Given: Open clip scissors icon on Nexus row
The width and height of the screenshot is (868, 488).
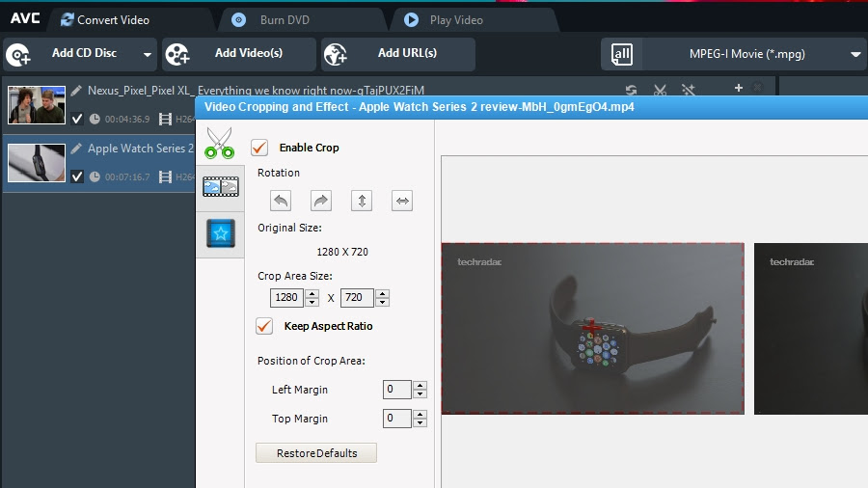Looking at the screenshot, I should (x=660, y=90).
